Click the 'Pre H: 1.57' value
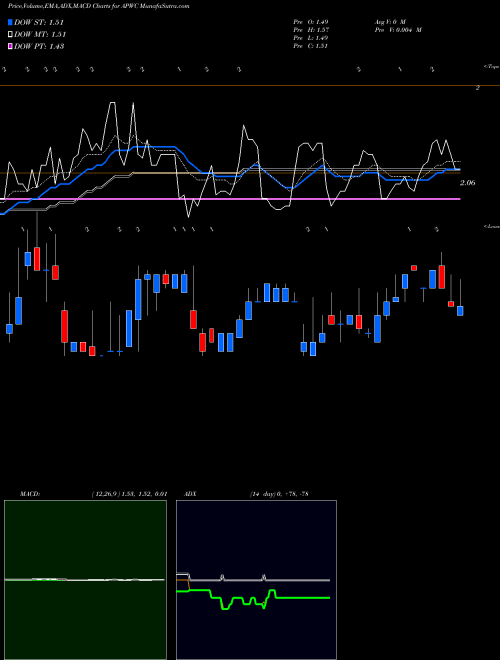500x660 pixels. [311, 30]
